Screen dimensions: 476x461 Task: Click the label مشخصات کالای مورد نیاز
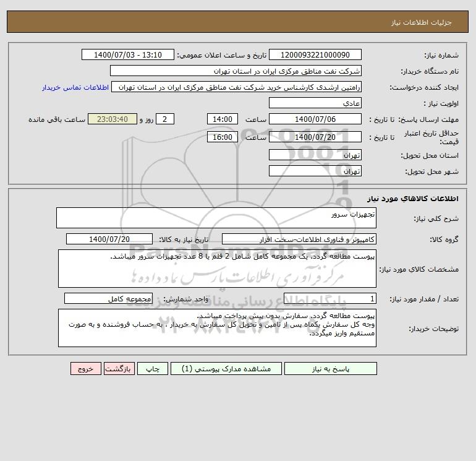[419, 269]
